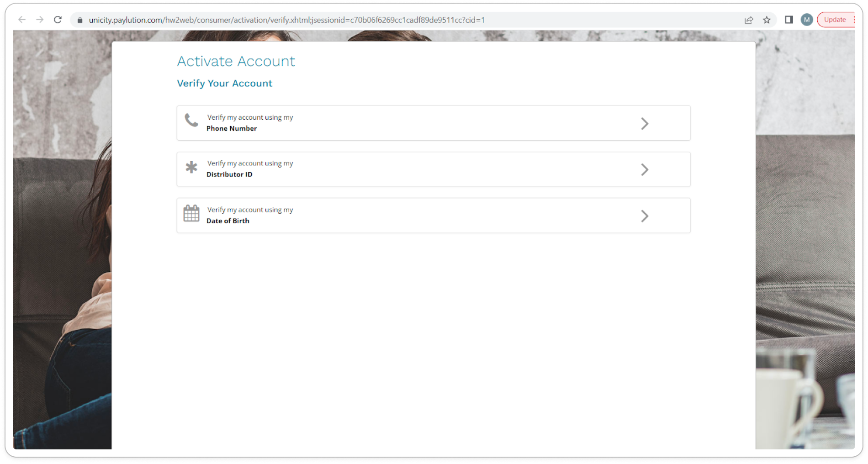This screenshot has width=868, height=464.
Task: Choose verify using Distributor ID
Action: click(434, 169)
